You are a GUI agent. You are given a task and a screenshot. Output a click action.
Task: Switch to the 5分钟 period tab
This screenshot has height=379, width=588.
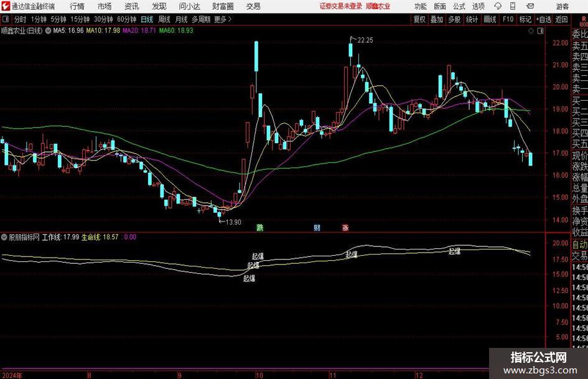58,19
